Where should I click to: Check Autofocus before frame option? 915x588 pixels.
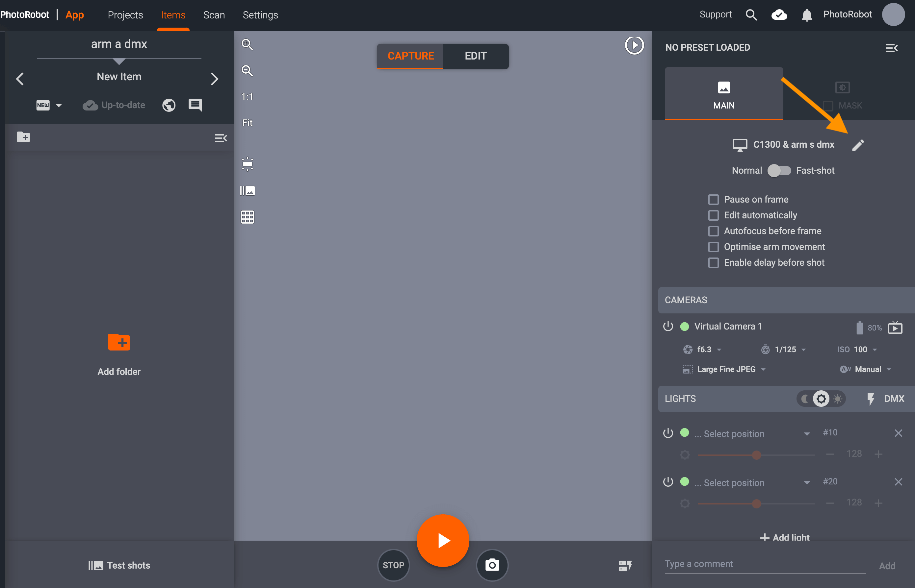(713, 231)
